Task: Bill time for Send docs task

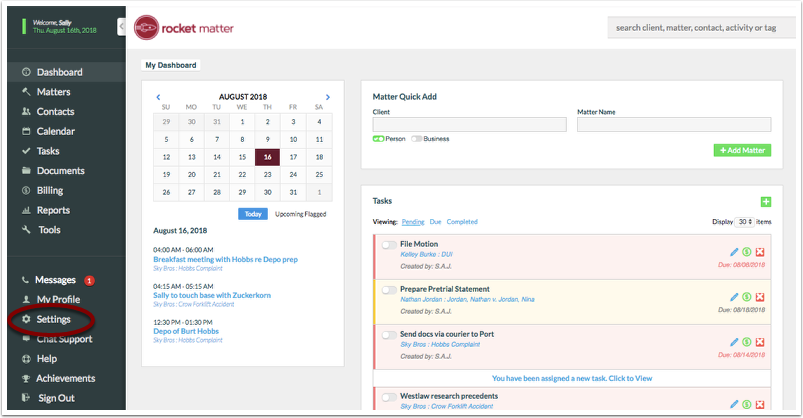Action: tap(747, 342)
